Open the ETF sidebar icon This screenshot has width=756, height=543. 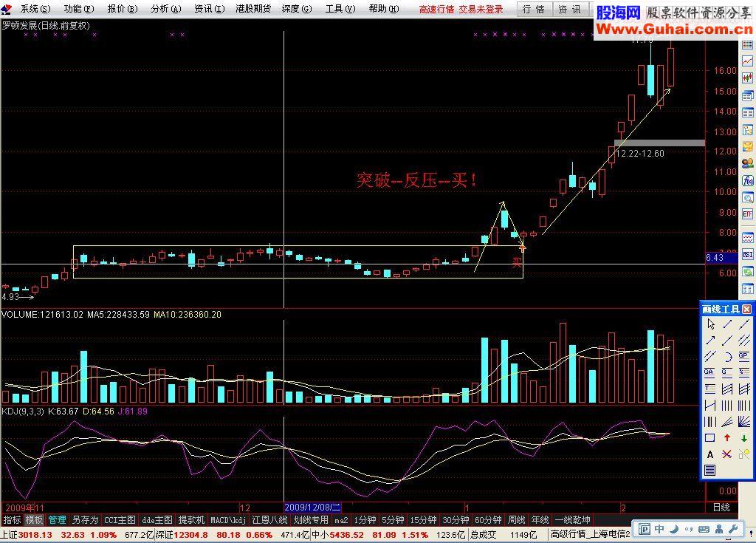[x=747, y=214]
